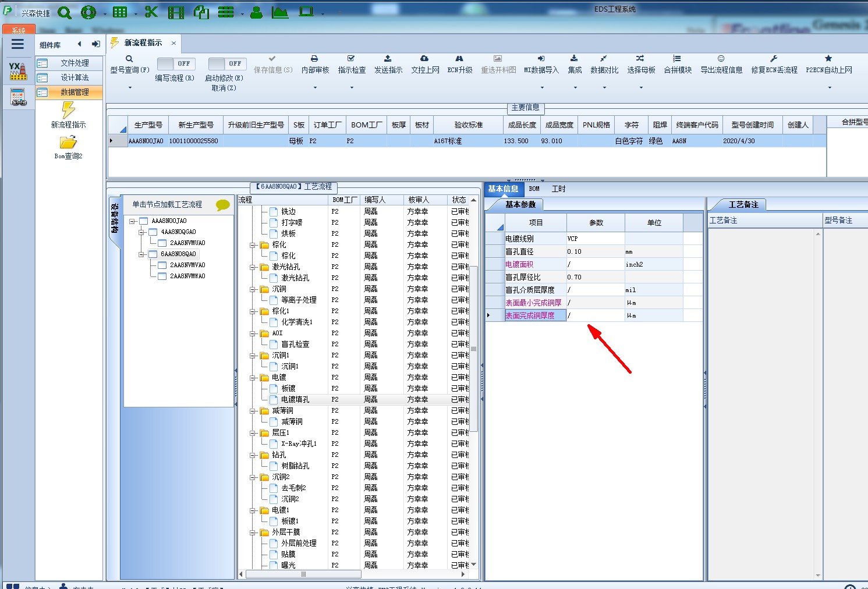Collapse component library with left arrow
The width and height of the screenshot is (868, 589).
[80, 44]
